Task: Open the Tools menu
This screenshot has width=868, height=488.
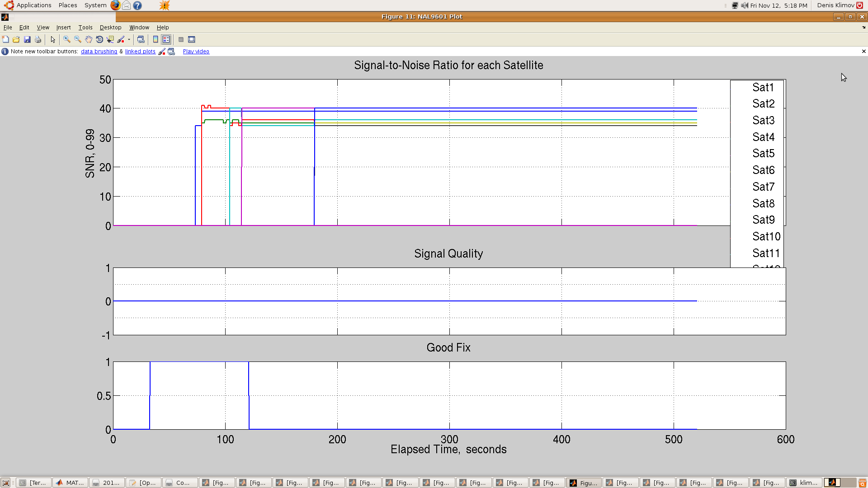Action: 85,28
